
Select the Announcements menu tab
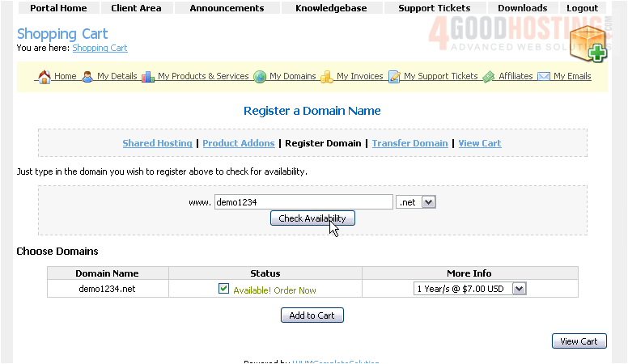(x=227, y=8)
